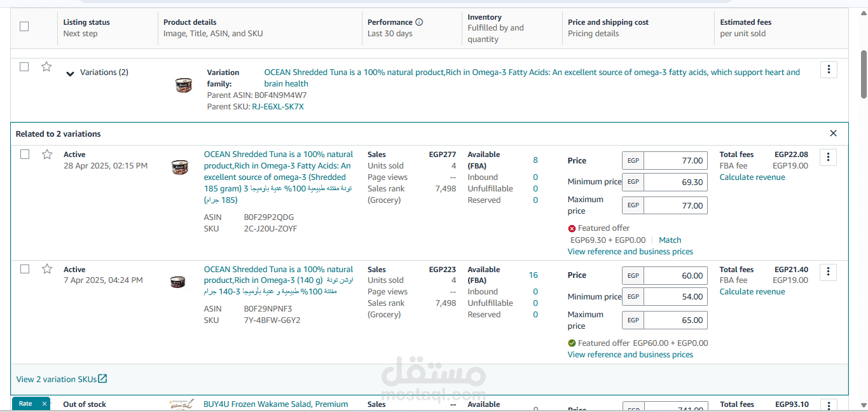View reference and business prices for 185g
868x412 pixels.
tap(630, 252)
